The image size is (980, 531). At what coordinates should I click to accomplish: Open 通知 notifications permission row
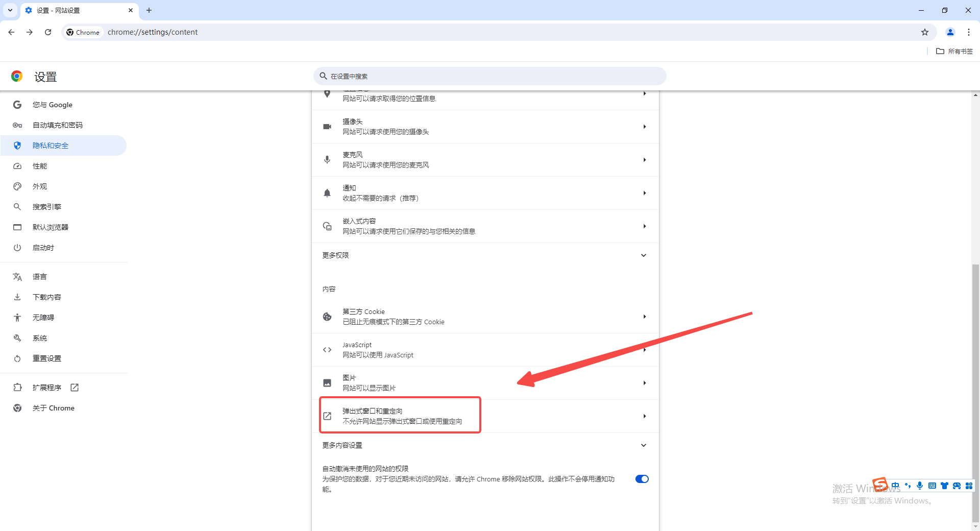coord(485,193)
